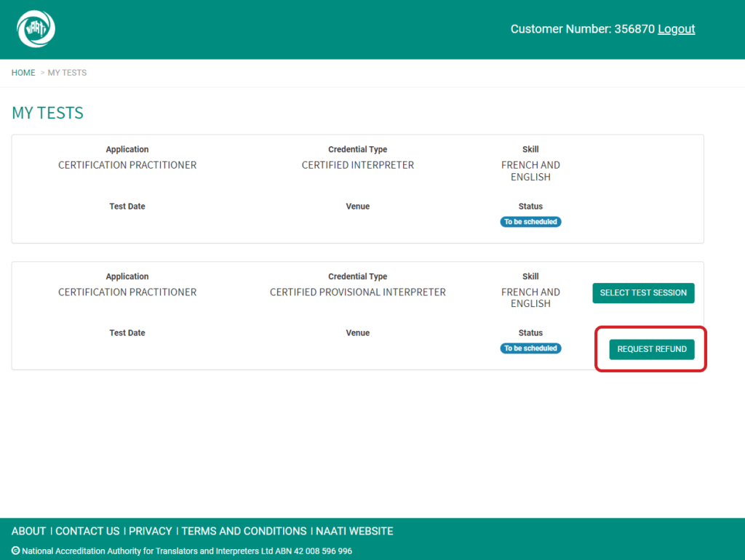Open TERMS AND CONDITIONS in the footer
The height and width of the screenshot is (560, 745).
(244, 531)
